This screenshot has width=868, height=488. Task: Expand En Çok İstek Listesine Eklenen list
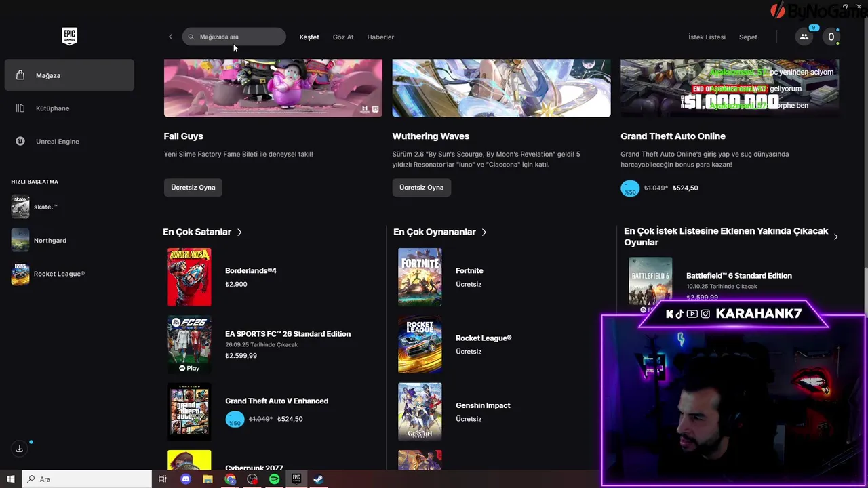click(731, 237)
